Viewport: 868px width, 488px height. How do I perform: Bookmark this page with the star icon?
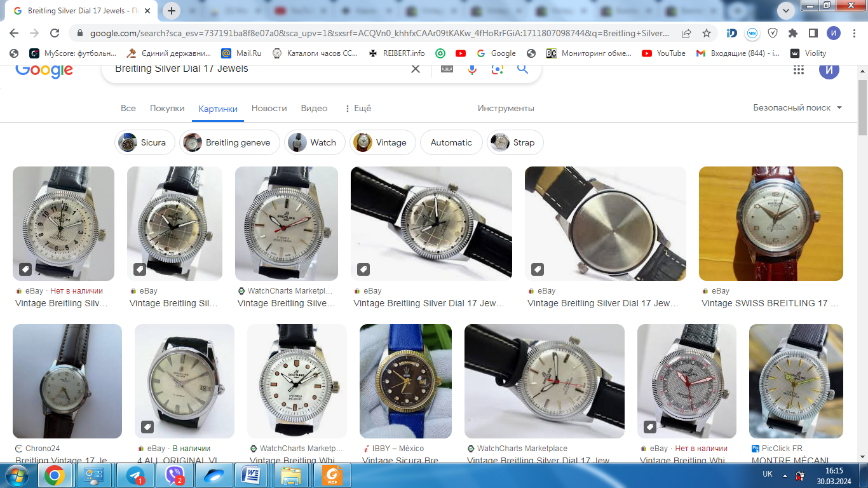point(707,33)
